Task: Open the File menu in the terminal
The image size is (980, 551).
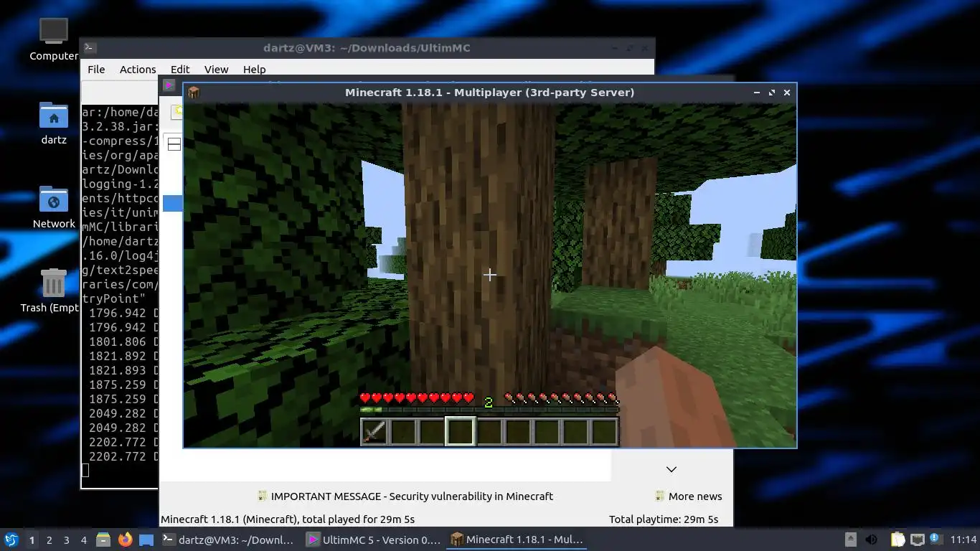Action: pos(96,70)
